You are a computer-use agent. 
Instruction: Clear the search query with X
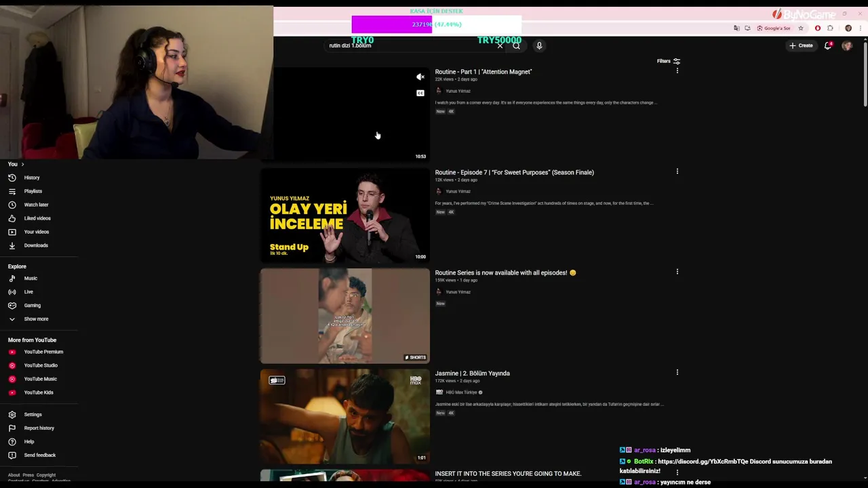click(x=500, y=45)
